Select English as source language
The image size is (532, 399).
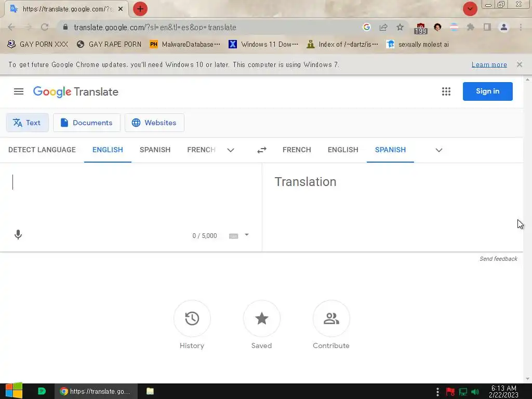coord(108,150)
